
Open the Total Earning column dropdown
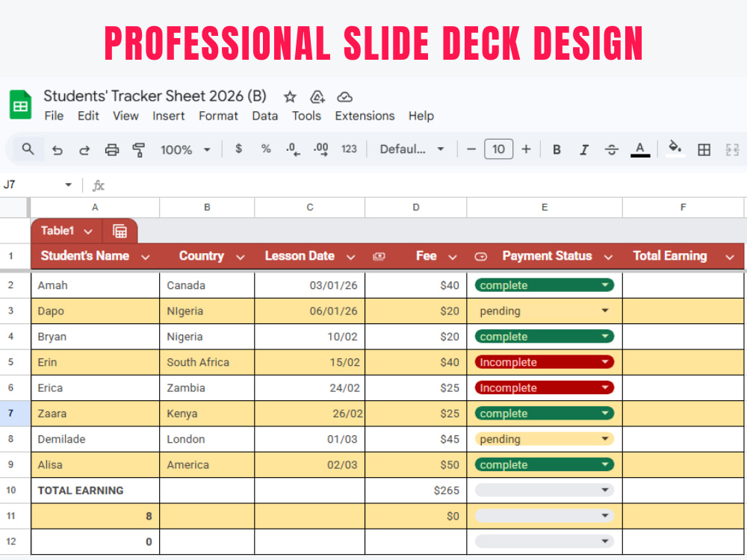[730, 257]
